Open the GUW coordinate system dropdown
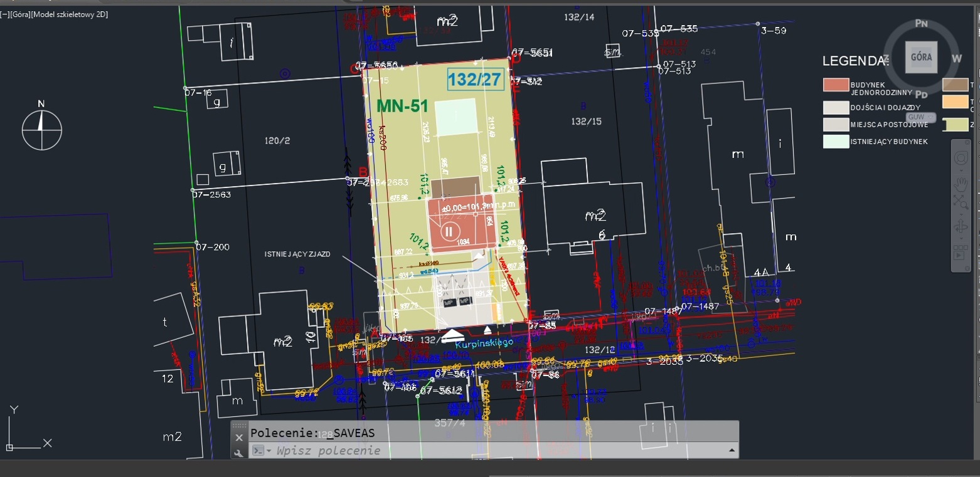Image resolution: width=980 pixels, height=477 pixels. pyautogui.click(x=920, y=117)
